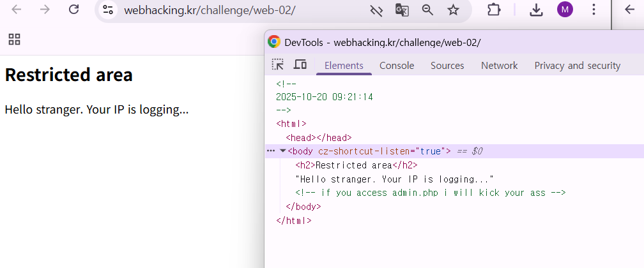Click the Restricted area page heading
The height and width of the screenshot is (268, 644).
tap(68, 75)
